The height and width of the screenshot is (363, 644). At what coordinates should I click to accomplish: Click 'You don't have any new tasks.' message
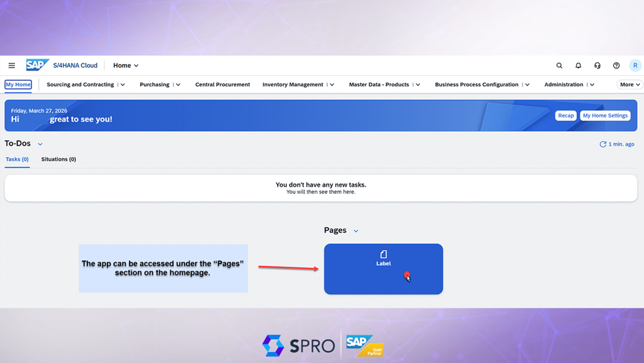tap(321, 185)
